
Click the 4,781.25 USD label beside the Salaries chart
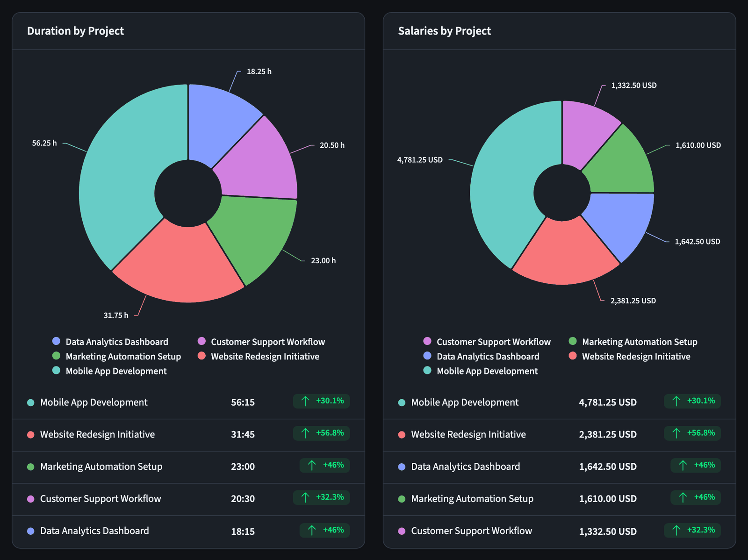click(420, 160)
